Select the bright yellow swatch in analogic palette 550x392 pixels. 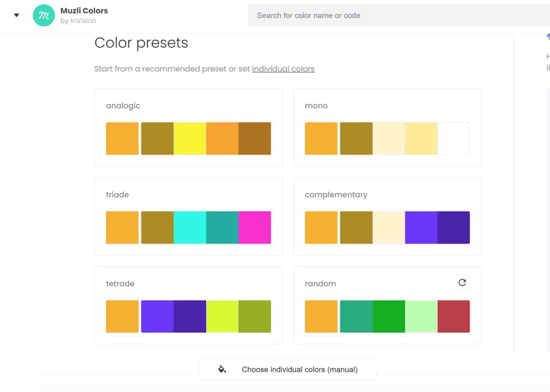coord(190,138)
